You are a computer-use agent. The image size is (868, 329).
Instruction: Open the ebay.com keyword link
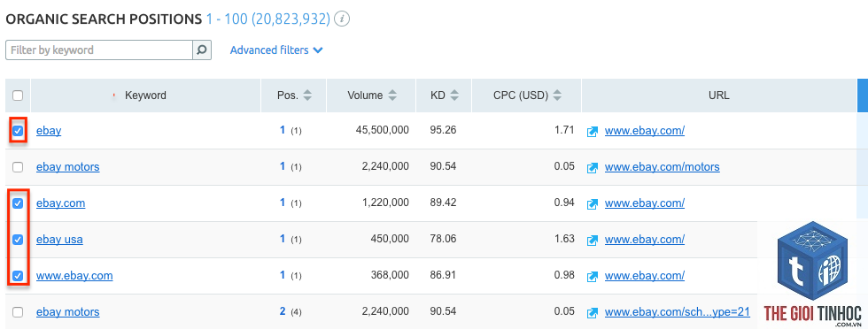pyautogui.click(x=61, y=203)
